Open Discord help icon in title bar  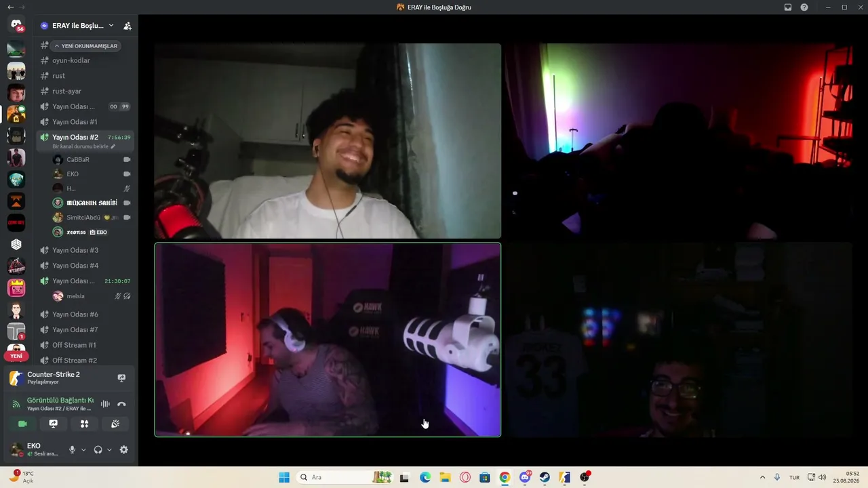click(804, 7)
